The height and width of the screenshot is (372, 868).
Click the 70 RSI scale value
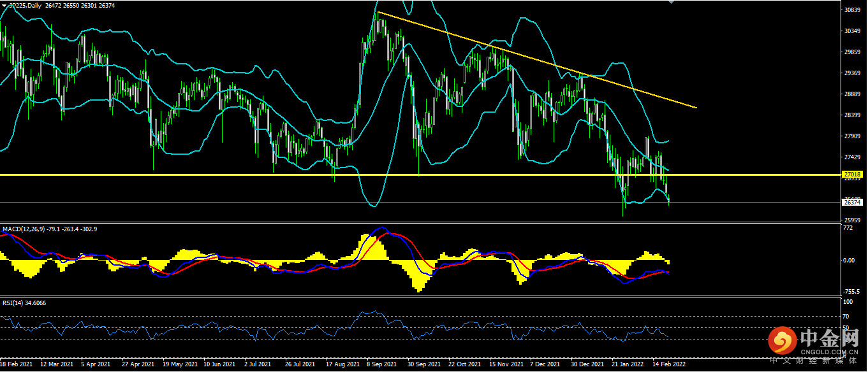coord(846,315)
